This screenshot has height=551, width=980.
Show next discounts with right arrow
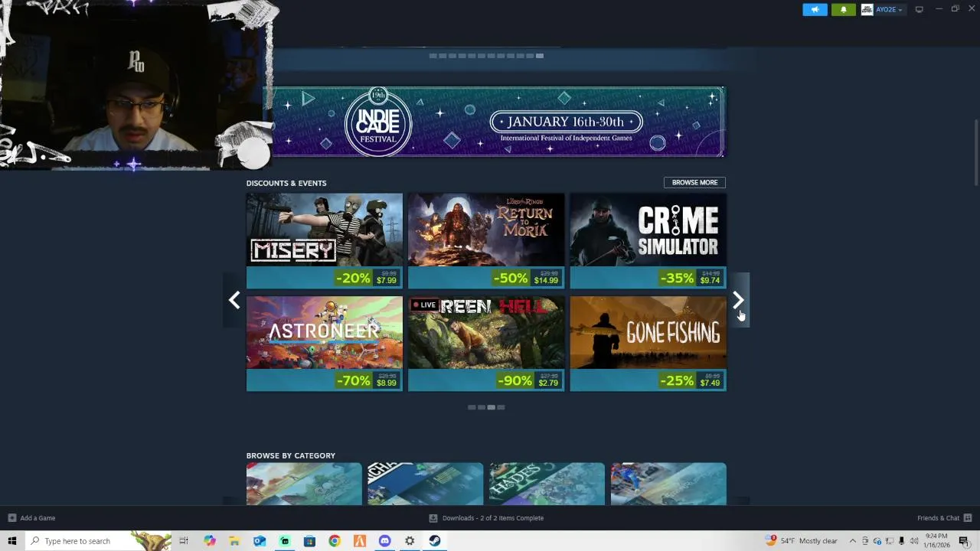coord(738,300)
